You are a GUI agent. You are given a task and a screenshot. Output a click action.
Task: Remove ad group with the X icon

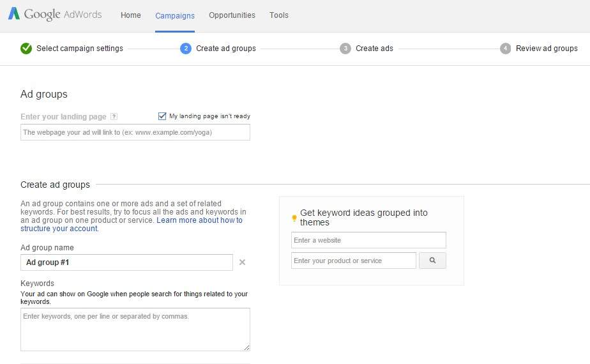[242, 262]
